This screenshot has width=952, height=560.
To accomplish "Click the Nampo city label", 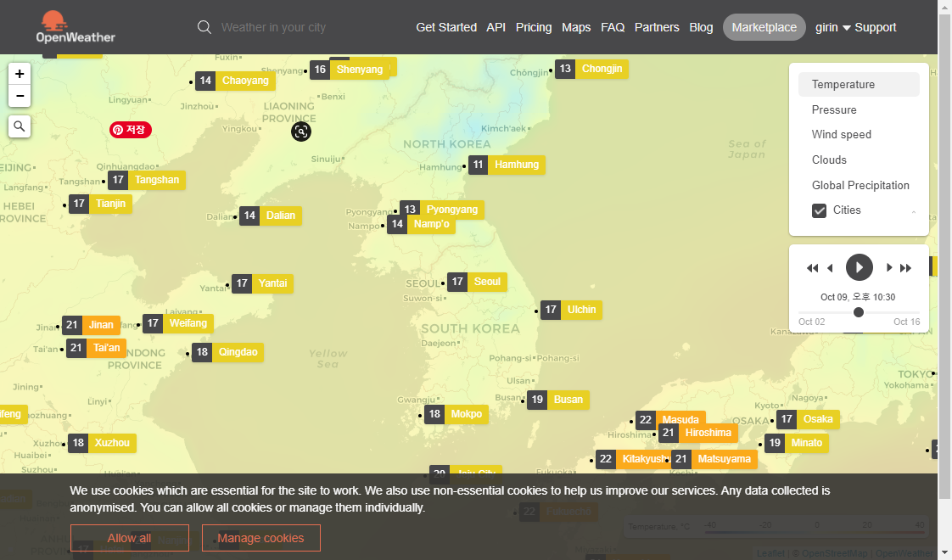I will [431, 224].
